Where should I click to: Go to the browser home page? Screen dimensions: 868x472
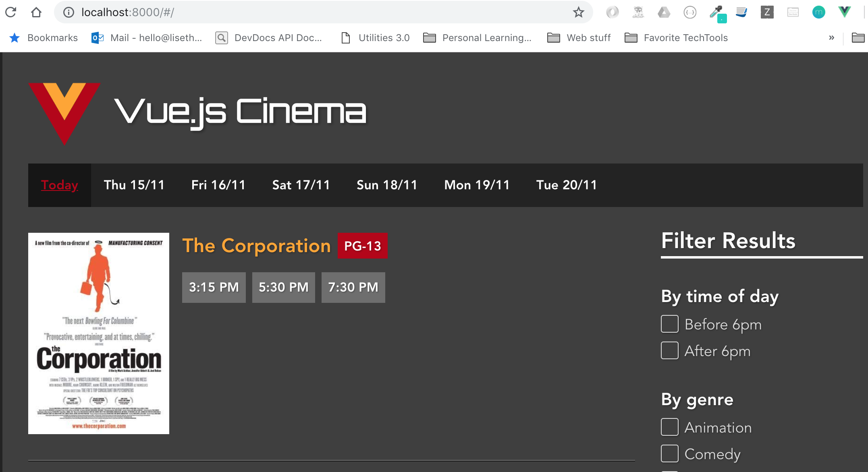click(x=36, y=12)
